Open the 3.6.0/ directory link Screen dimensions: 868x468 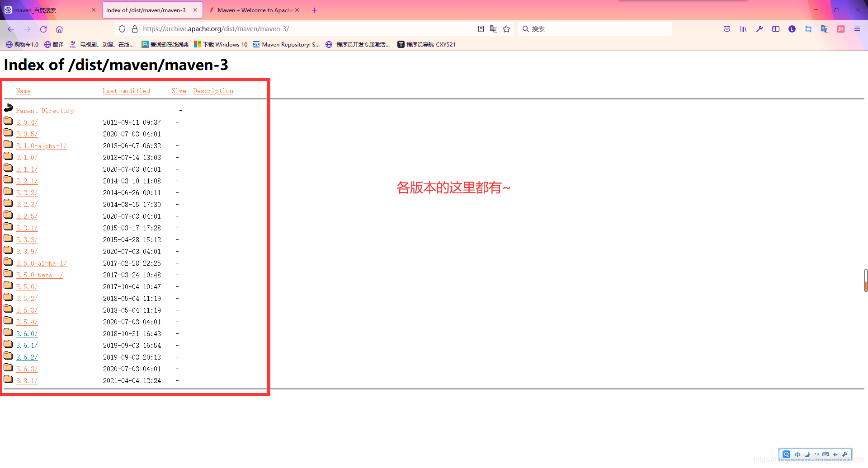pos(27,334)
